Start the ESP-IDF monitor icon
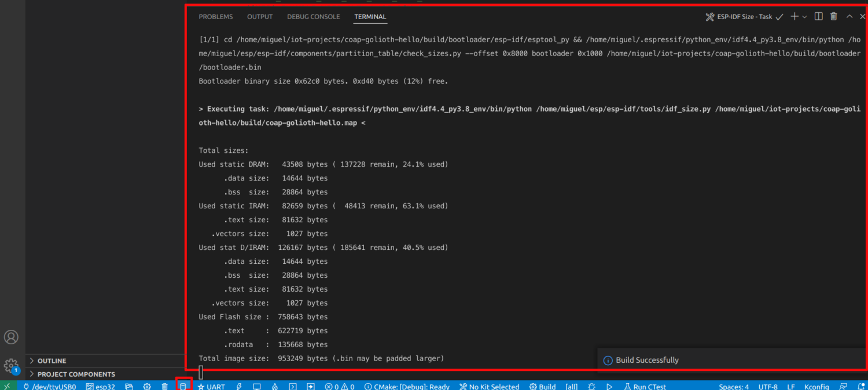This screenshot has height=390, width=868. (256, 386)
